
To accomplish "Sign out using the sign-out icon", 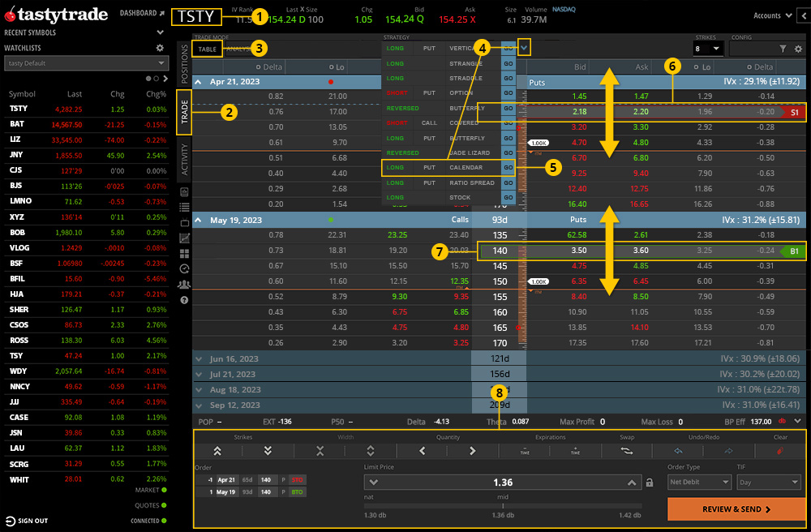I will [10, 521].
